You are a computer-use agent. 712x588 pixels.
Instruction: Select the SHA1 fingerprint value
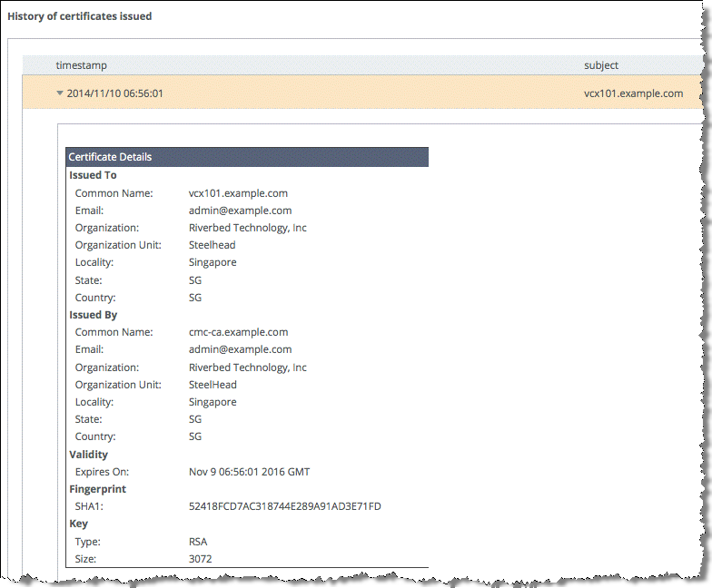pyautogui.click(x=285, y=506)
